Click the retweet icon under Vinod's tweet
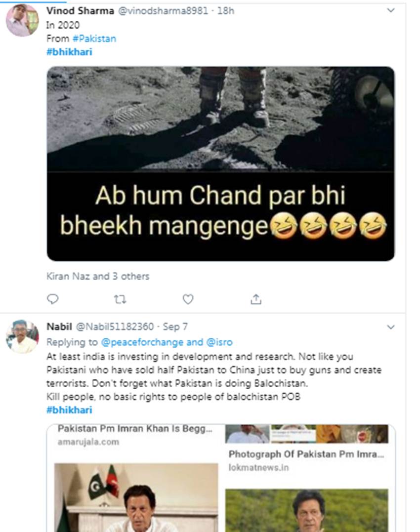 pos(120,299)
